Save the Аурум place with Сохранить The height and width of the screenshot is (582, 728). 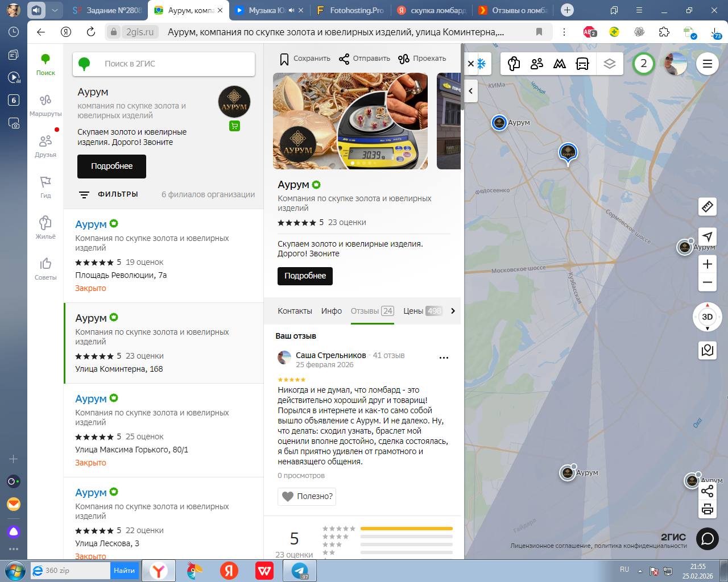(x=305, y=59)
